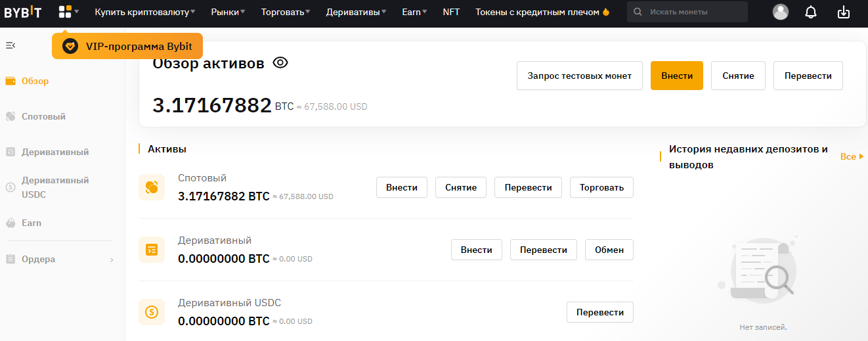
Task: Click Снятие in the Спотовый row
Action: [x=461, y=187]
